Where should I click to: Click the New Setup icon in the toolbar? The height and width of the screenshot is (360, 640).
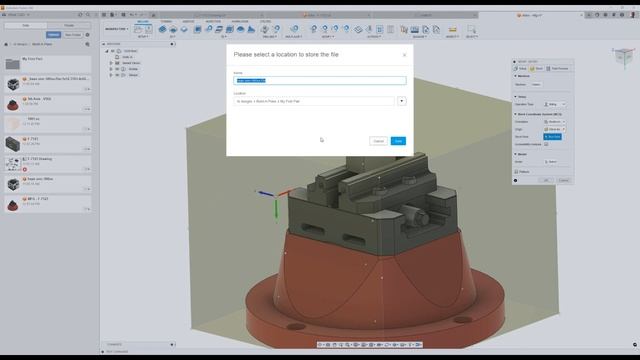click(138, 29)
